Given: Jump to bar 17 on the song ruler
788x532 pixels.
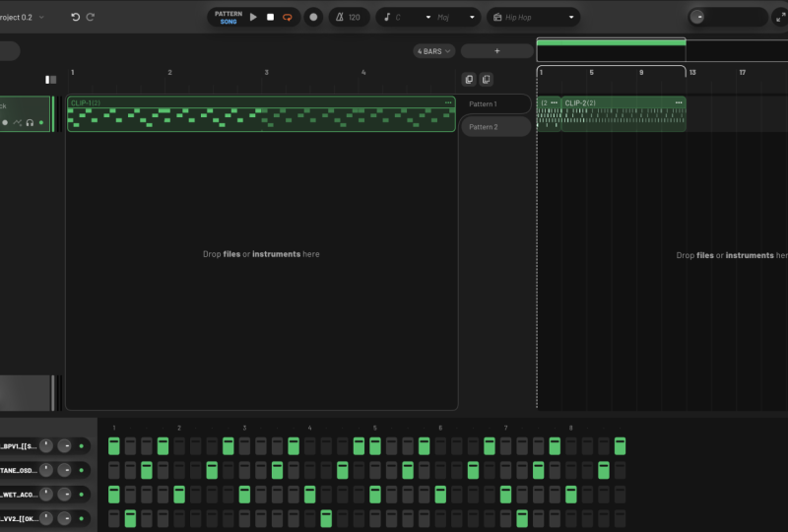Looking at the screenshot, I should 743,72.
